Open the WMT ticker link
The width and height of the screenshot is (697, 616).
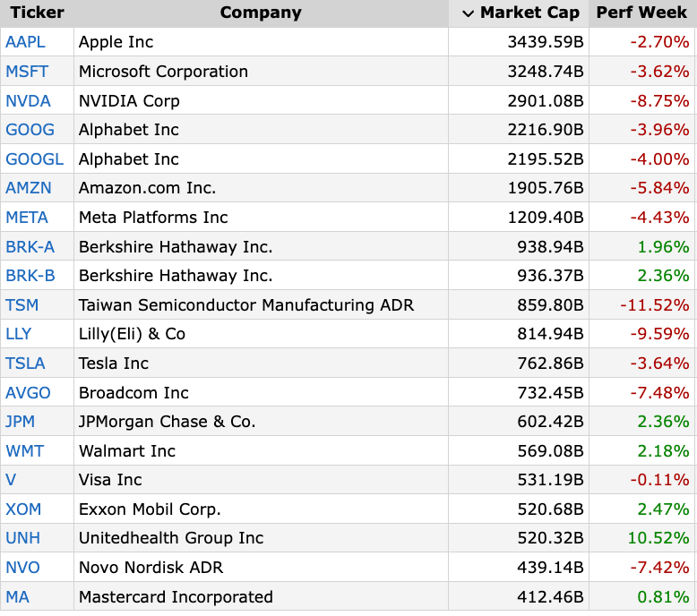click(24, 451)
